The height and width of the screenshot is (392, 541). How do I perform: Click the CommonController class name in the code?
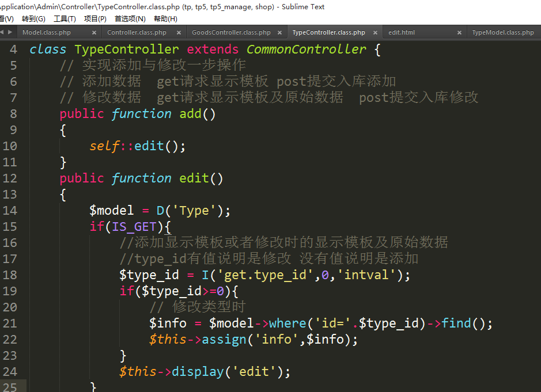pos(306,50)
